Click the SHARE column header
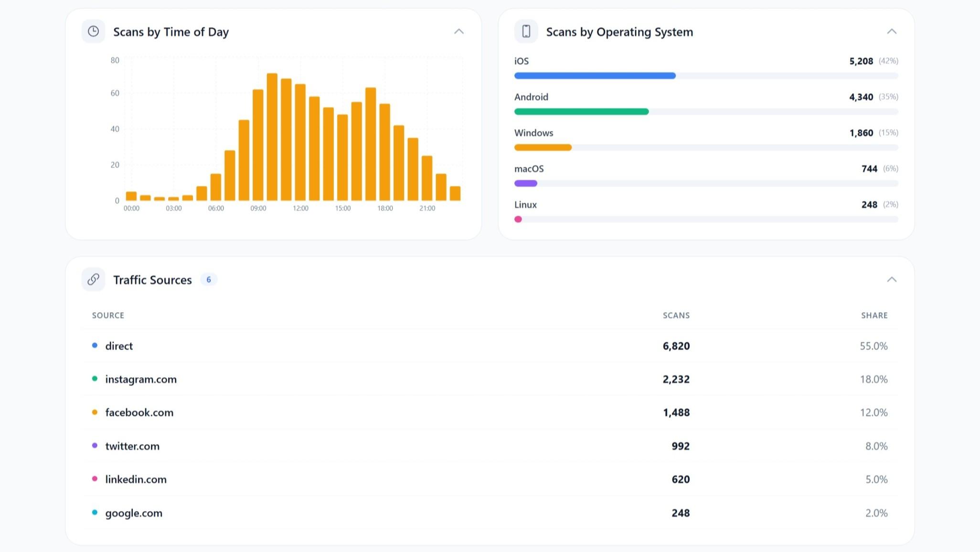The image size is (980, 552). tap(874, 315)
